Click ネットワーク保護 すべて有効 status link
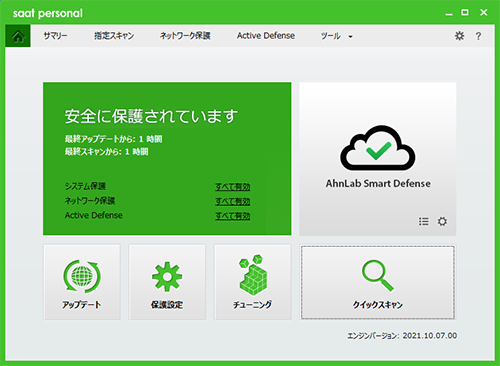 232,201
